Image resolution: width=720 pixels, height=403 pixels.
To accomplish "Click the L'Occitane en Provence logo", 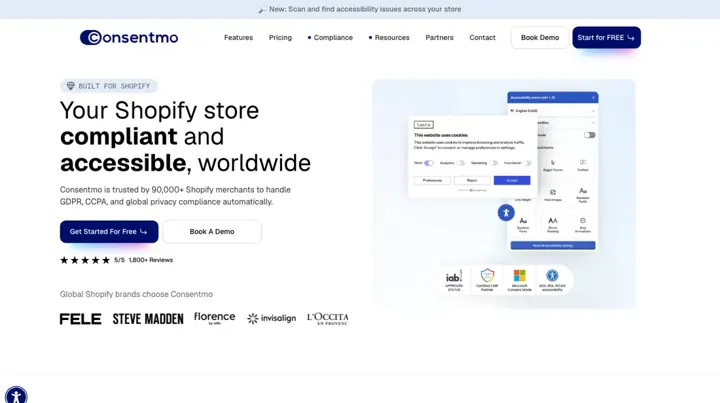I will [x=328, y=319].
